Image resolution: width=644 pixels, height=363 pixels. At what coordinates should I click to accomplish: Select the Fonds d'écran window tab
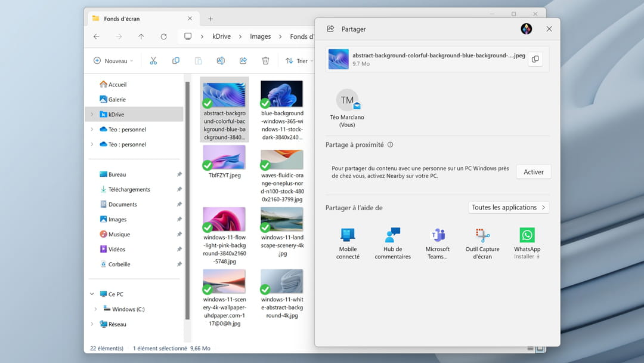pos(143,19)
